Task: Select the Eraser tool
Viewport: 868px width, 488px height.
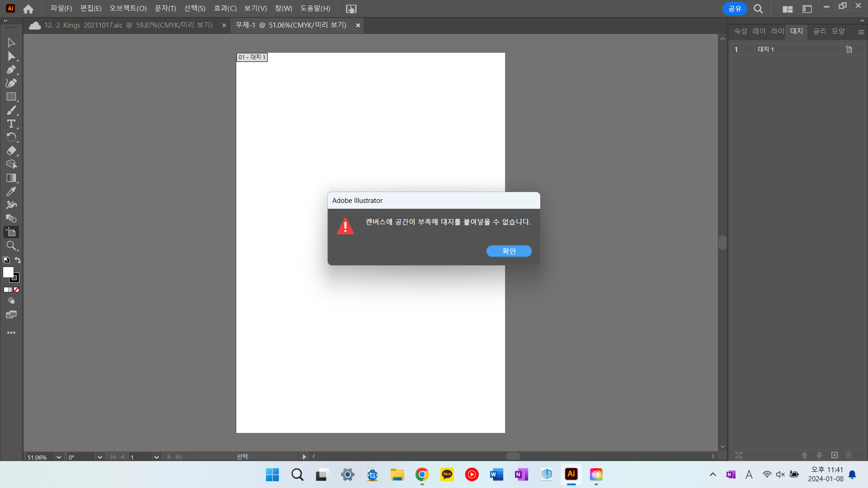Action: tap(11, 151)
